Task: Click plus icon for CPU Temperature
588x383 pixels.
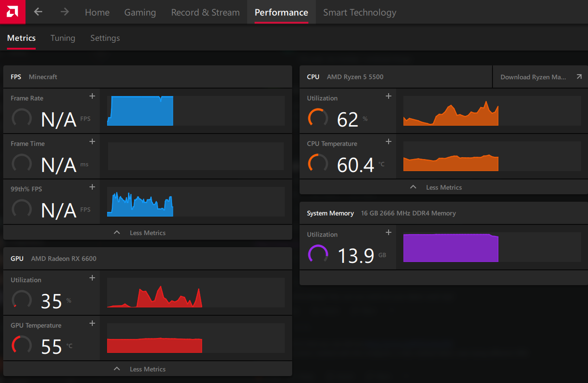Action: [389, 141]
